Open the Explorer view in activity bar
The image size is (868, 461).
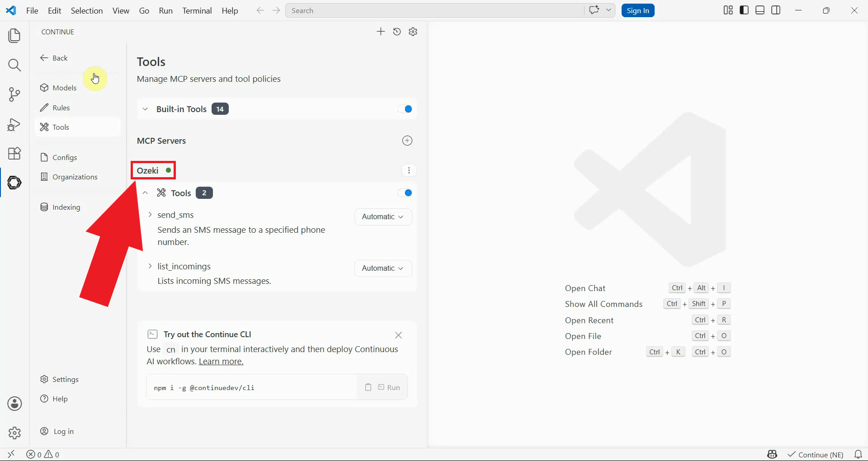[x=14, y=35]
